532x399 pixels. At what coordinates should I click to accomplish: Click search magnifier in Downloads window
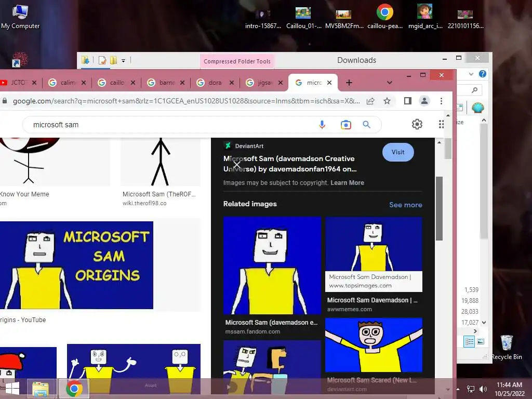coord(474,90)
